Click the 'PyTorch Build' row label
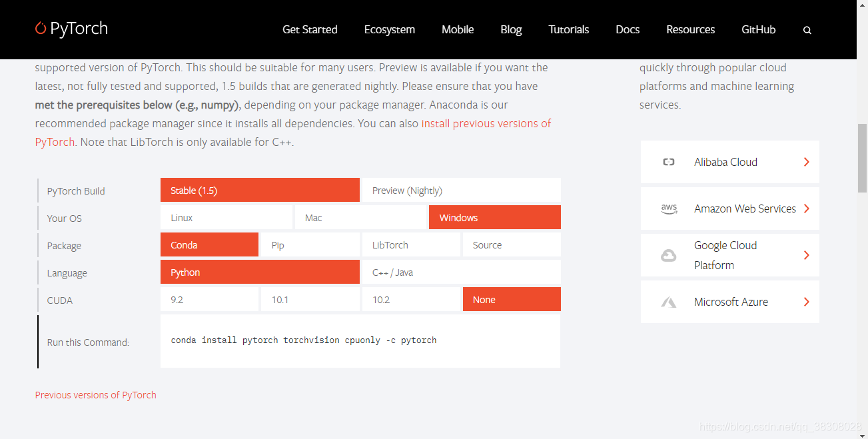 (x=76, y=191)
